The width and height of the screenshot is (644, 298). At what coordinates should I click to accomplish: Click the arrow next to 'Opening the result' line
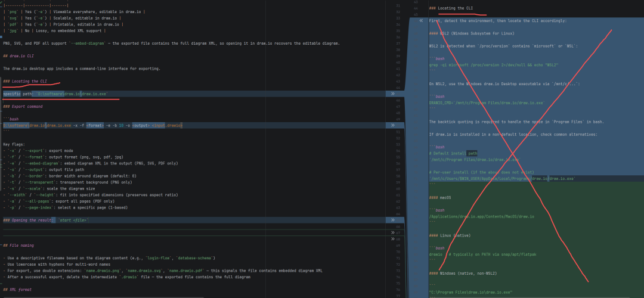392,220
